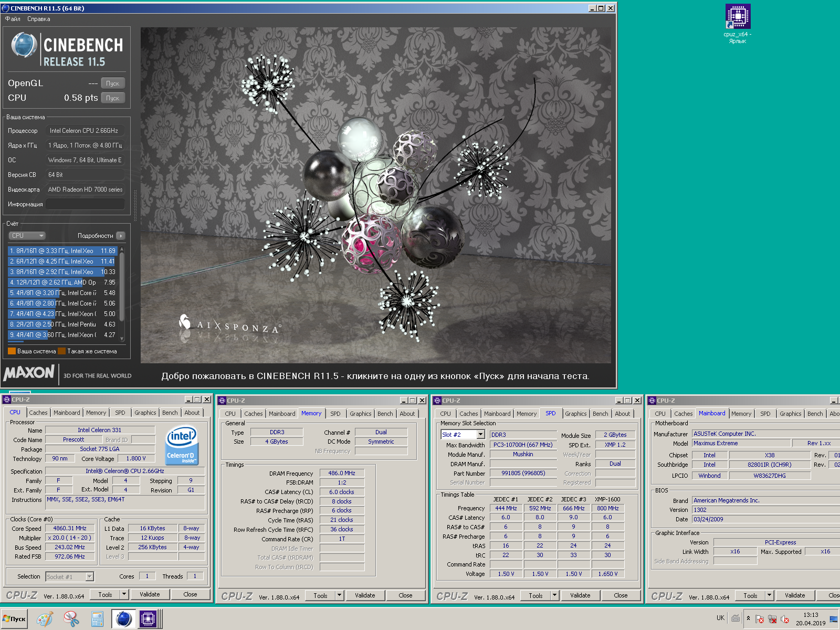
Task: Open the CPU ranking dropdown in Cinebench
Action: click(27, 236)
